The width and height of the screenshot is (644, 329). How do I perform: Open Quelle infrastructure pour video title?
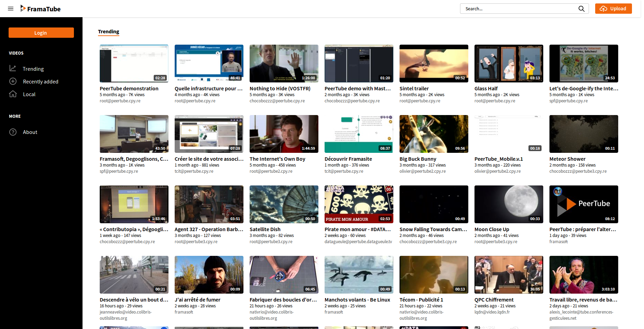click(209, 89)
